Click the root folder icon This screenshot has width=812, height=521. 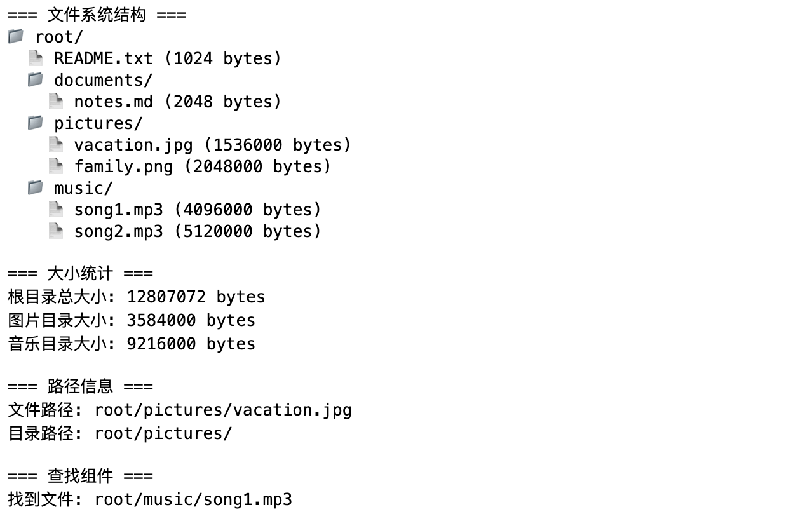16,36
